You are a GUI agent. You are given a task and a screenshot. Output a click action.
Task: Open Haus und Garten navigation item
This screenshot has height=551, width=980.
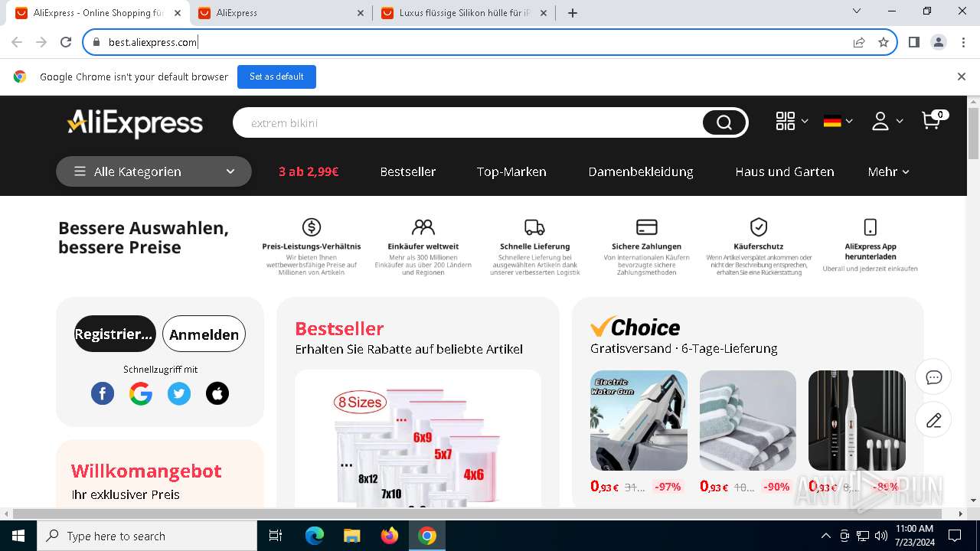pos(785,171)
